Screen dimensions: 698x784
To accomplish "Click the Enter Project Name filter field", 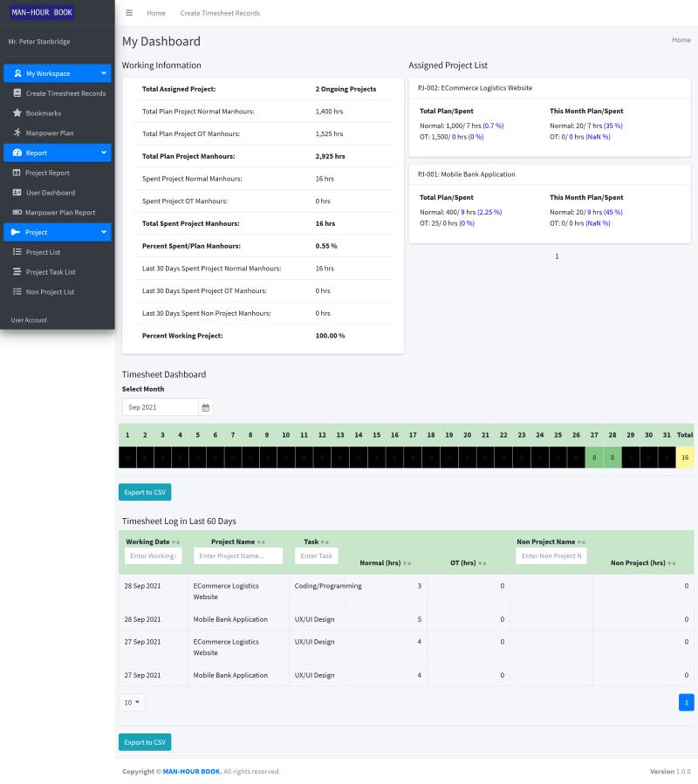I will (238, 556).
